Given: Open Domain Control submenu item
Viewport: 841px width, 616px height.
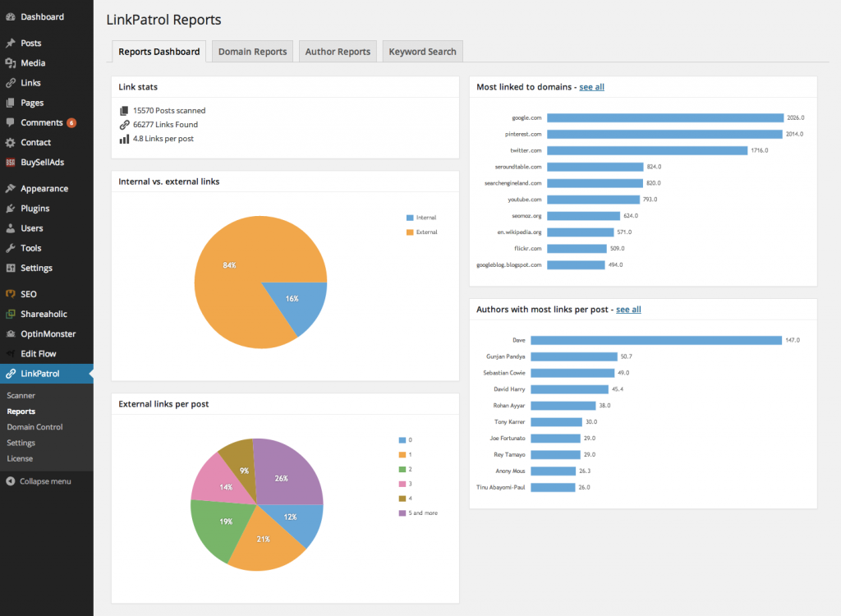Looking at the screenshot, I should point(34,427).
